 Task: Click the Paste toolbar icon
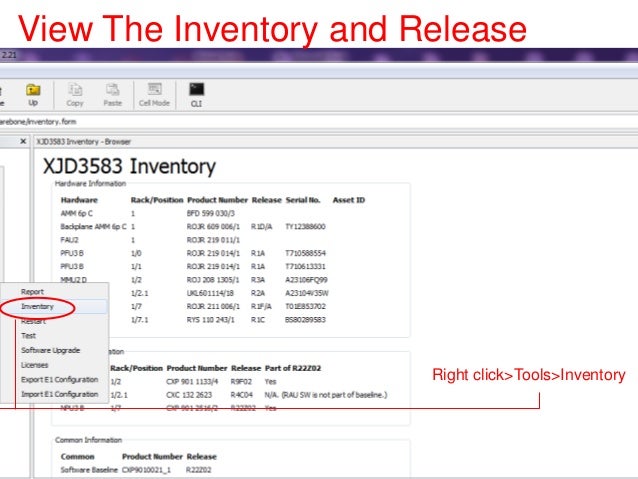tap(113, 95)
